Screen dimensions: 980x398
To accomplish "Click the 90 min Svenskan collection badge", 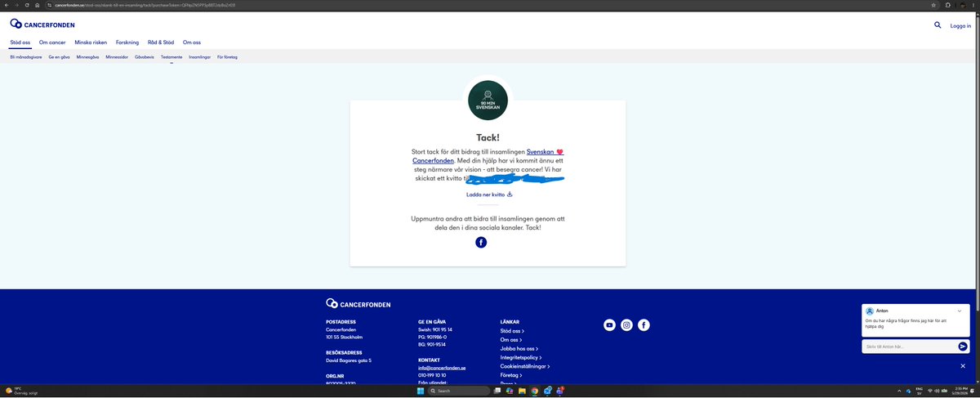I will (488, 101).
